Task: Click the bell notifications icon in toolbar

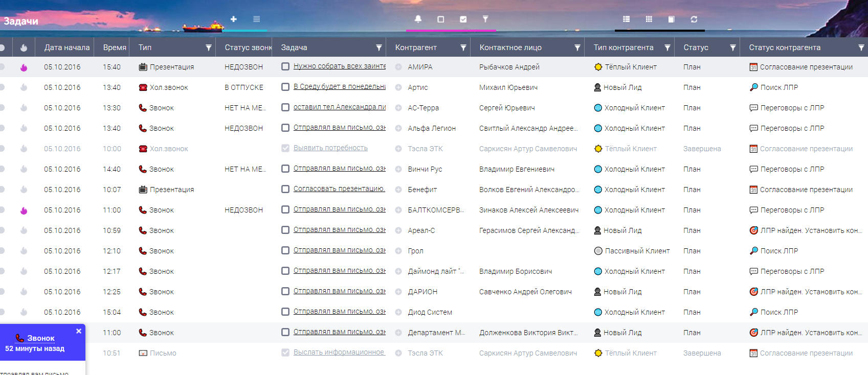Action: click(x=418, y=19)
